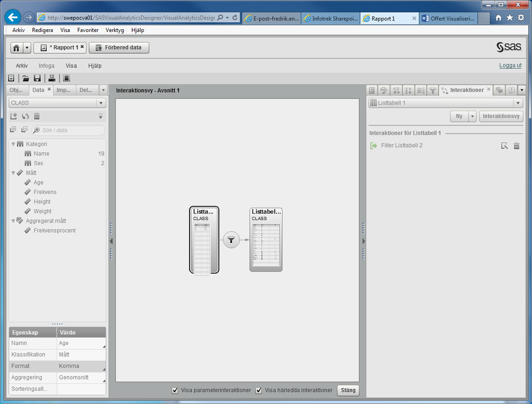Open the comments tab with speech bubbles
The image size is (532, 404).
[499, 90]
